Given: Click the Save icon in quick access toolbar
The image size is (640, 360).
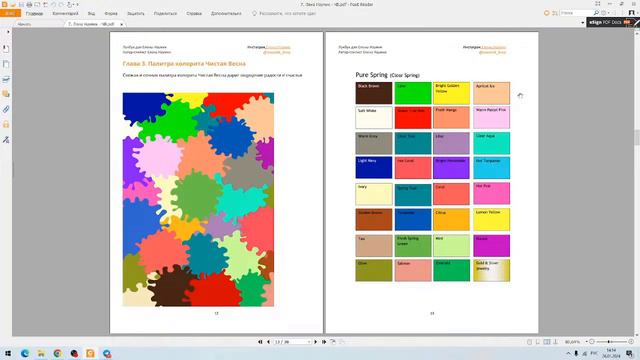Looking at the screenshot, I should [x=21, y=4].
